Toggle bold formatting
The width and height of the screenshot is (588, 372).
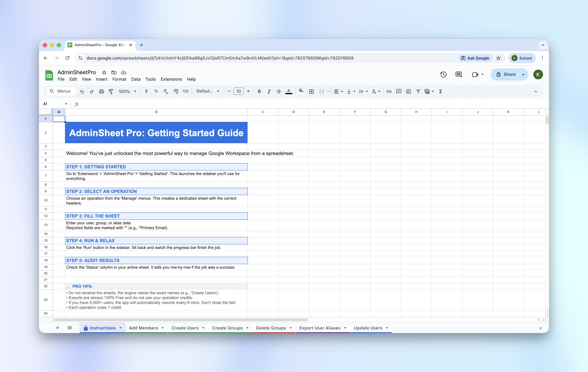click(x=259, y=91)
